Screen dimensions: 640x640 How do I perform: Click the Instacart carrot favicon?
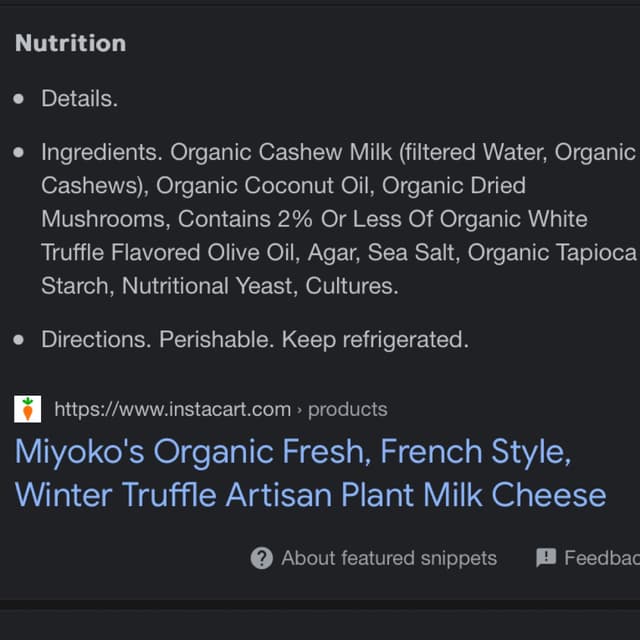28,409
